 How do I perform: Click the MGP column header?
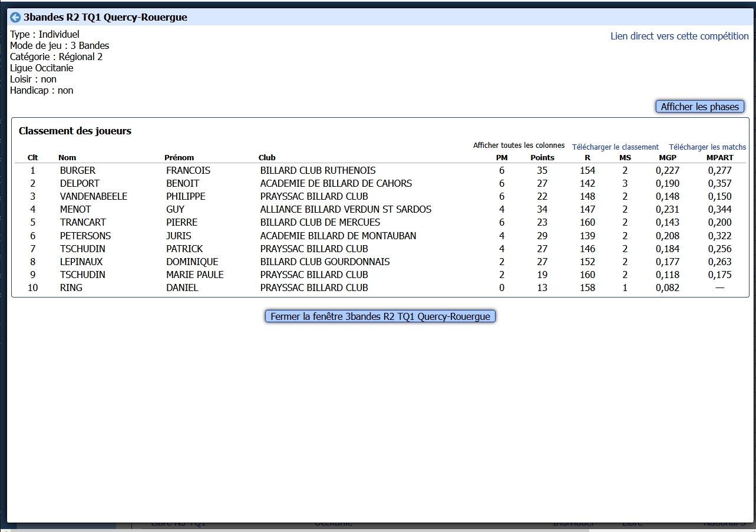(668, 158)
